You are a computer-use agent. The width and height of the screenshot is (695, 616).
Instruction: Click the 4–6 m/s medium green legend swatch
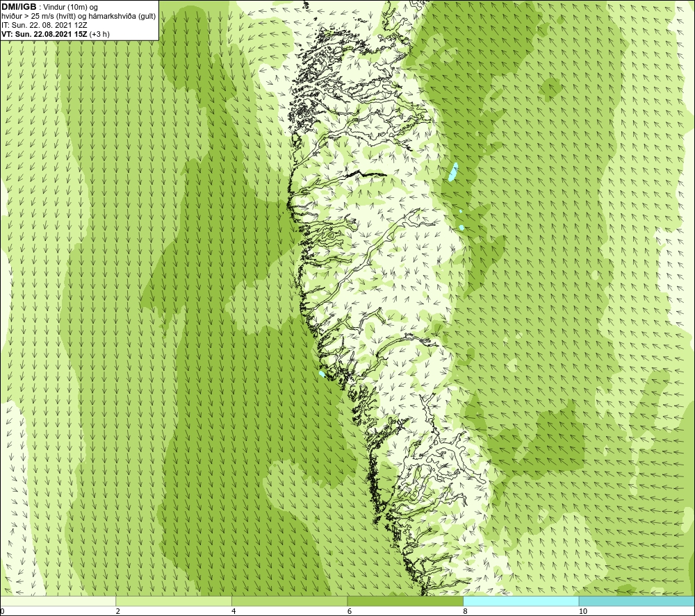[289, 601]
